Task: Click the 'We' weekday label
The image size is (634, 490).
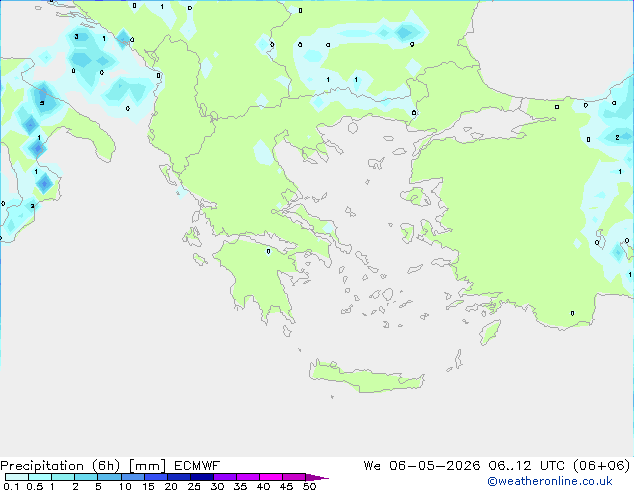Action: pyautogui.click(x=372, y=465)
